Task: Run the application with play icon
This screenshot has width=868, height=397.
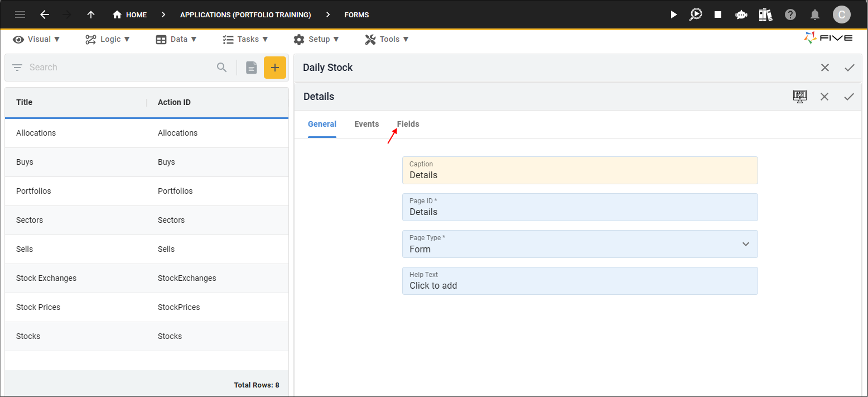Action: click(x=674, y=15)
